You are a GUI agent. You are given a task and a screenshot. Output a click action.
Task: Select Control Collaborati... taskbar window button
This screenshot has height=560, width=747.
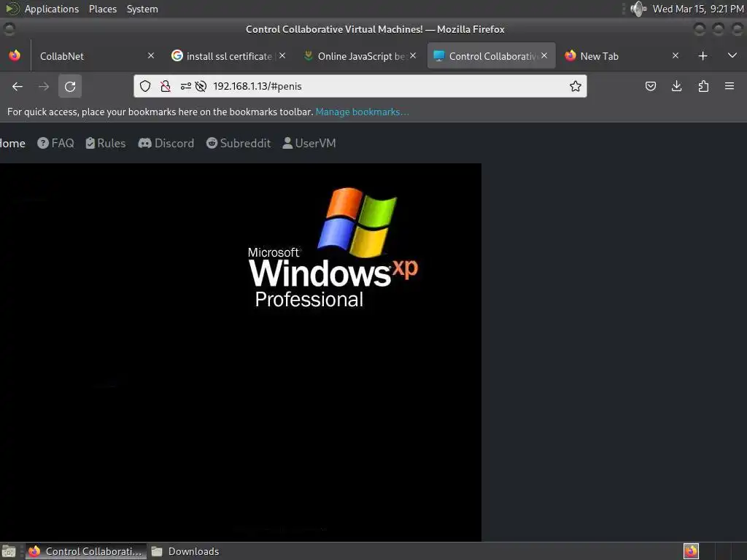coord(86,551)
